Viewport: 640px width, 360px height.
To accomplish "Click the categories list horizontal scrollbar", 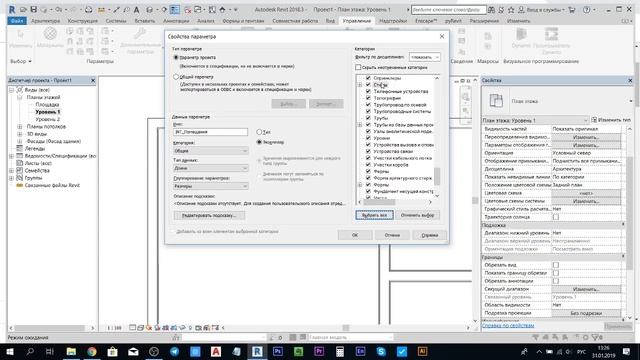I will pos(379,202).
